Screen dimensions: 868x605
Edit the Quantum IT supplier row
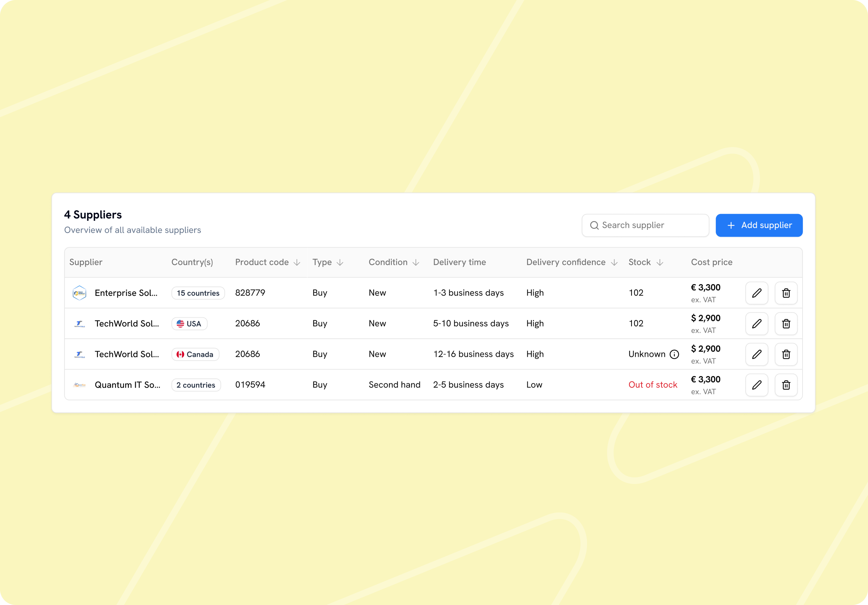[x=757, y=385]
